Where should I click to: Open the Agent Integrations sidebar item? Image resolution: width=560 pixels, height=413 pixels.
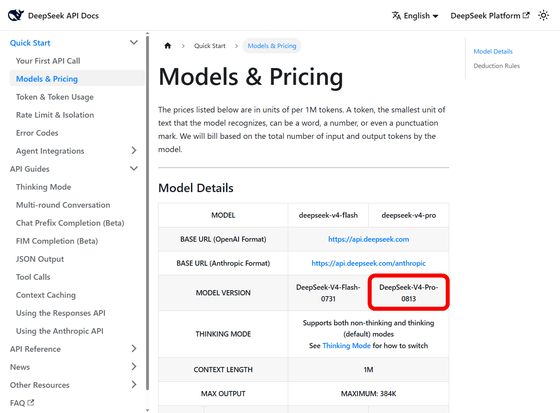[50, 151]
